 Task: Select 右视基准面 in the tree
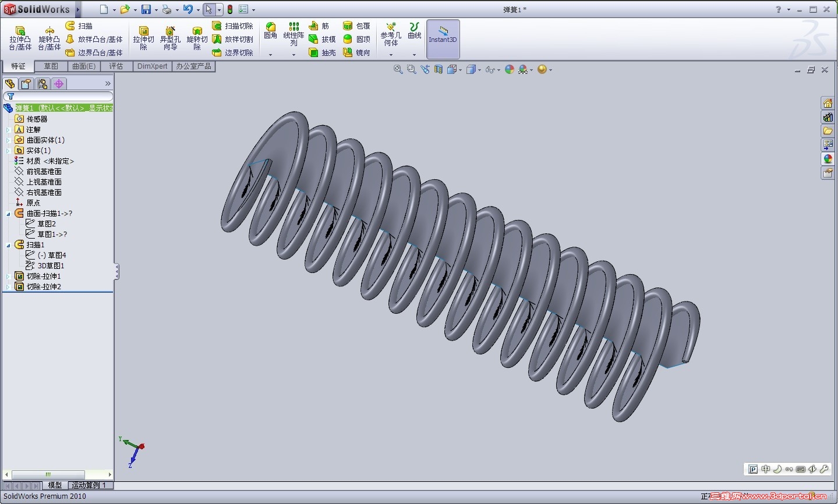point(38,193)
